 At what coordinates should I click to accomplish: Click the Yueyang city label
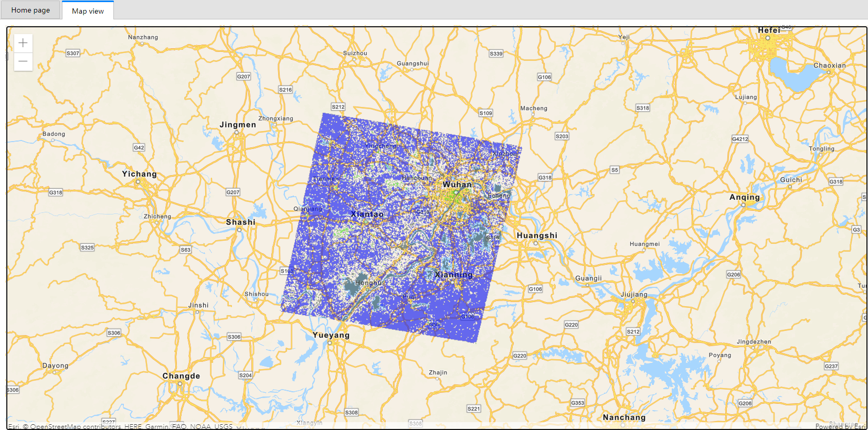click(331, 335)
